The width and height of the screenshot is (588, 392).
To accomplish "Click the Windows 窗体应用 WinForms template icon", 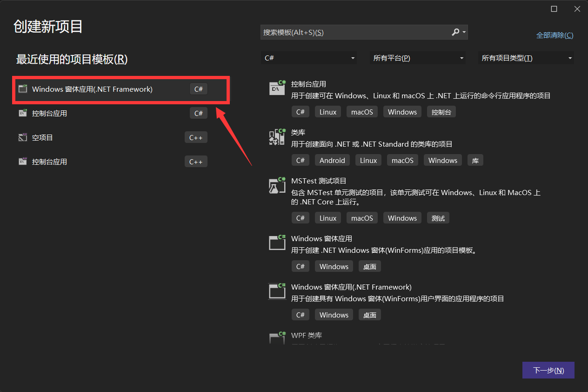I will pyautogui.click(x=277, y=243).
